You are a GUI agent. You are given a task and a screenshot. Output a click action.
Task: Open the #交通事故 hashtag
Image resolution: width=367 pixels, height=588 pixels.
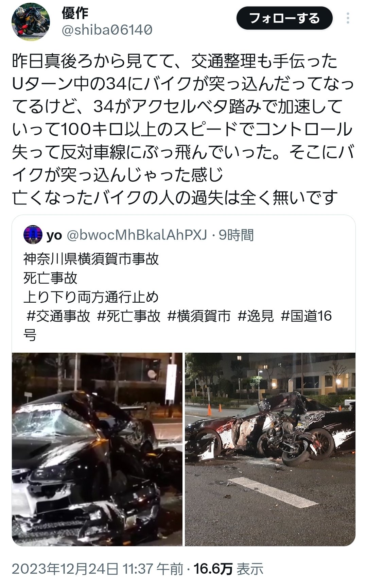click(58, 316)
